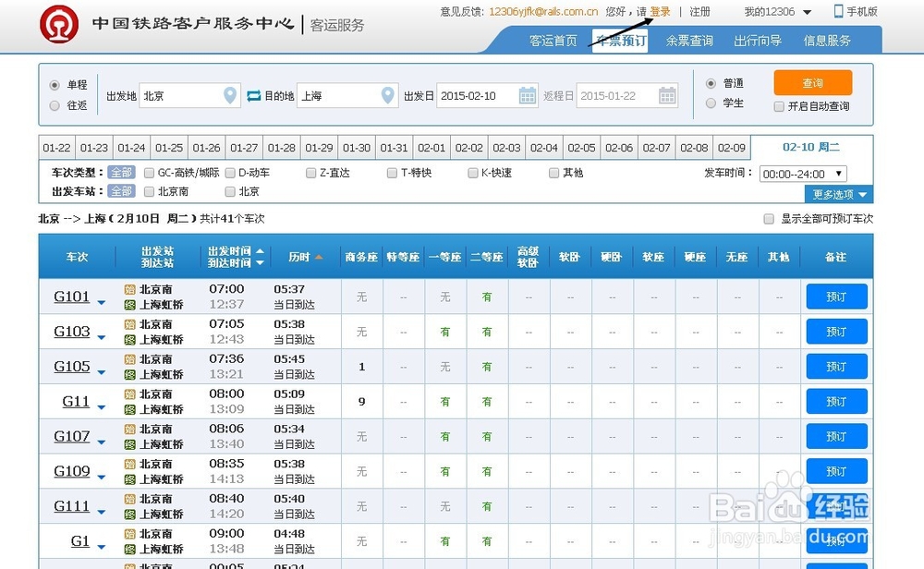Click the origin station icon for G11
The image size is (924, 569).
(x=129, y=394)
